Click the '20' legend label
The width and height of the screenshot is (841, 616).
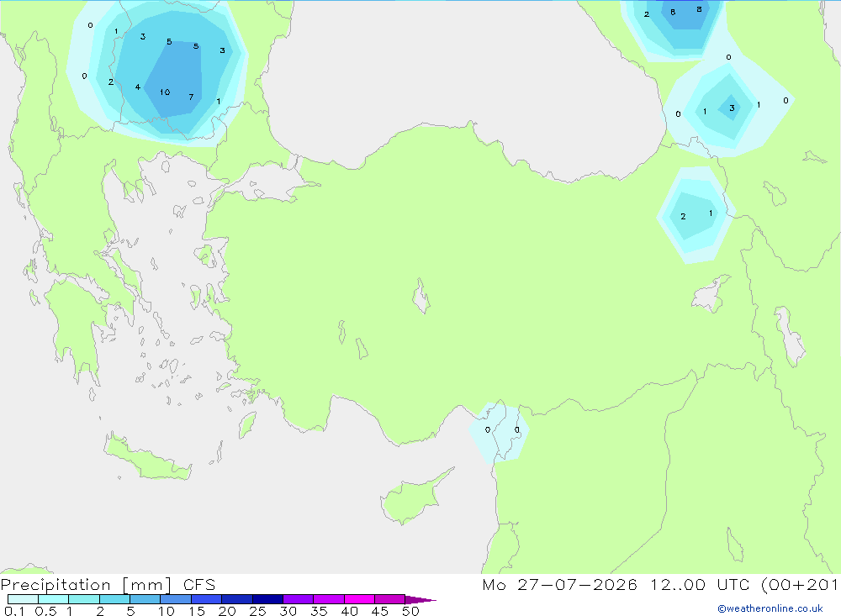pyautogui.click(x=227, y=611)
